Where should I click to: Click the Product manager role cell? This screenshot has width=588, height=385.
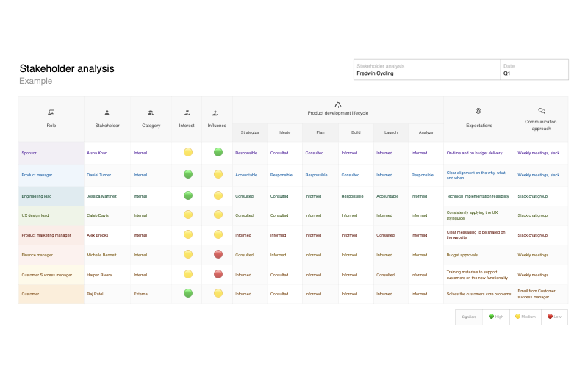point(51,175)
